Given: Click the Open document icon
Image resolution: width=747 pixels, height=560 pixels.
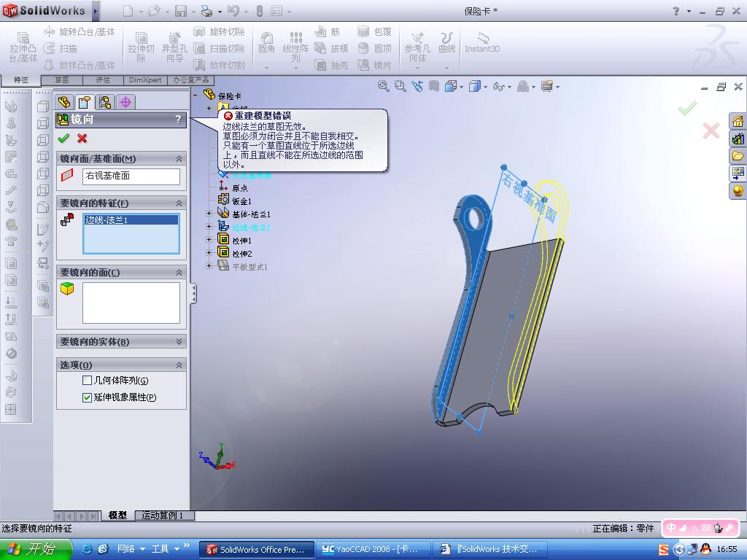Looking at the screenshot, I should pos(154,10).
